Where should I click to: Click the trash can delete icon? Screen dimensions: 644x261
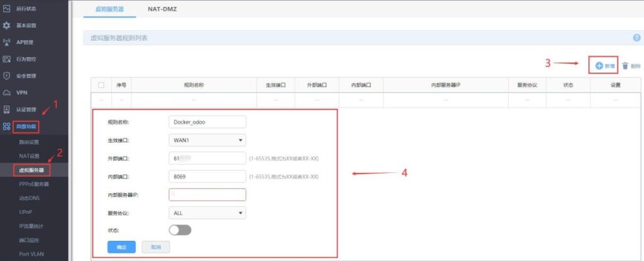(625, 66)
